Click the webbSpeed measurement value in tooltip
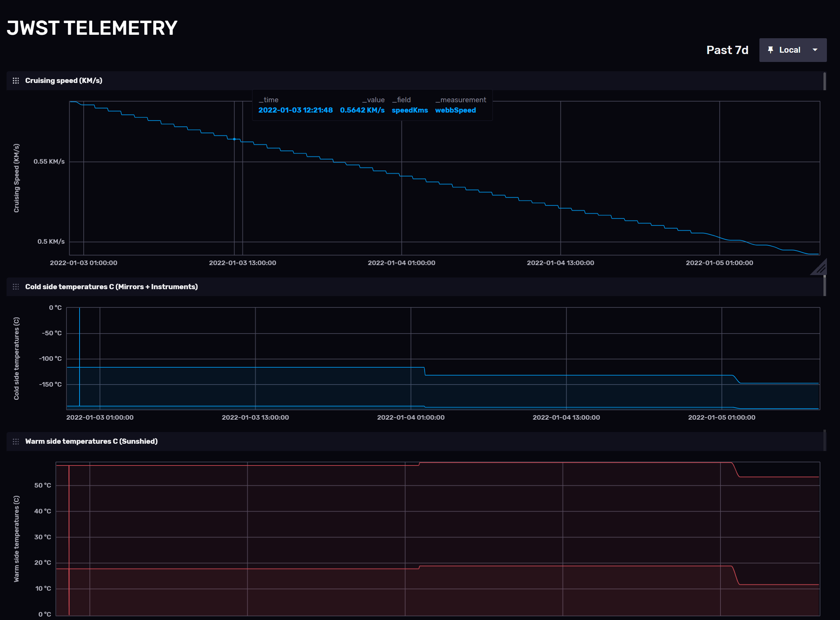 (x=455, y=111)
